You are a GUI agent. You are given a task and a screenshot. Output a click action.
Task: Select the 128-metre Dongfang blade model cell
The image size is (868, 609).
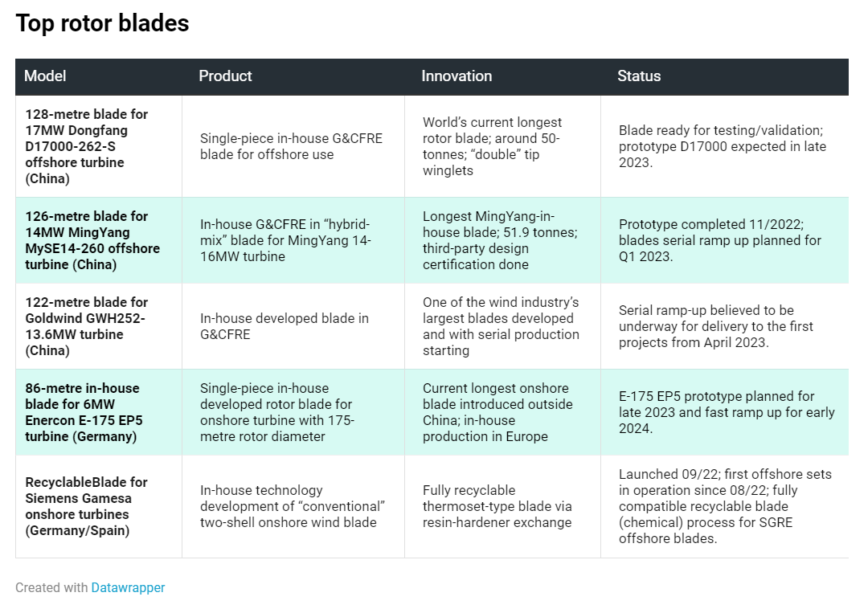click(x=87, y=146)
